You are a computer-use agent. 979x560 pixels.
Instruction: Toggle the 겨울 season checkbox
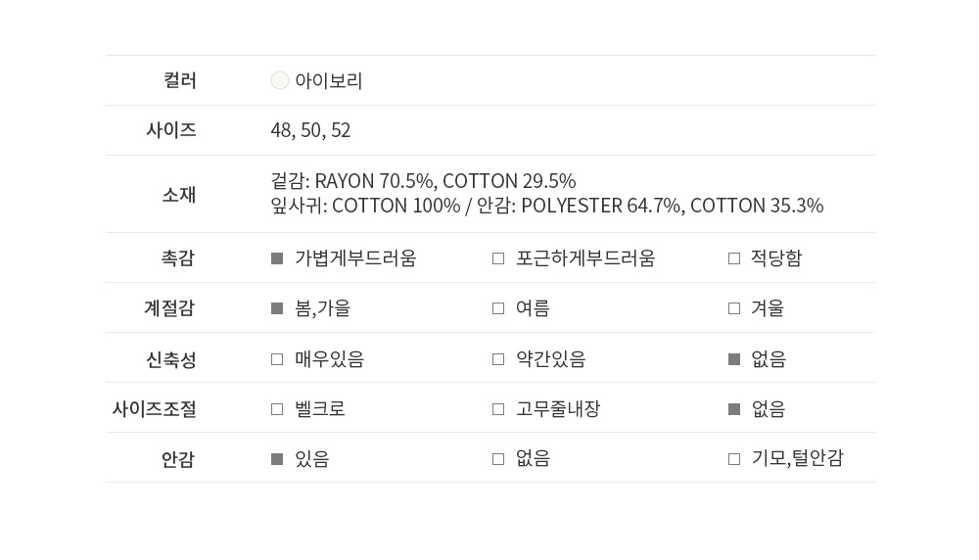pyautogui.click(x=734, y=308)
